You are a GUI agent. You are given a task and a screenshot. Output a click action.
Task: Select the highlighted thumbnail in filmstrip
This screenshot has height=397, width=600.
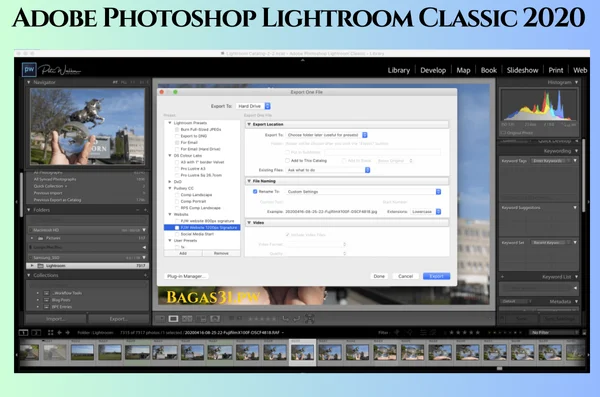(x=302, y=352)
